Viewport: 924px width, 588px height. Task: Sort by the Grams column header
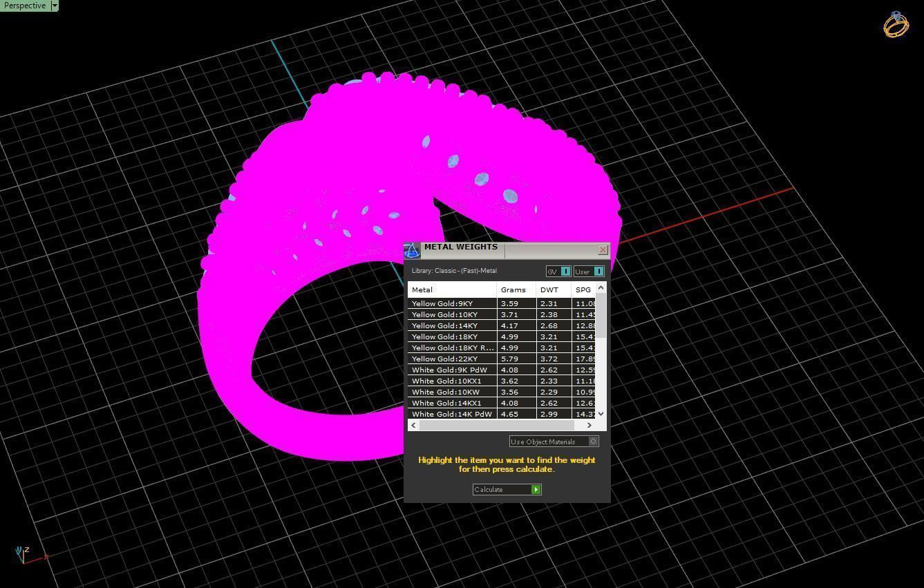pyautogui.click(x=516, y=290)
